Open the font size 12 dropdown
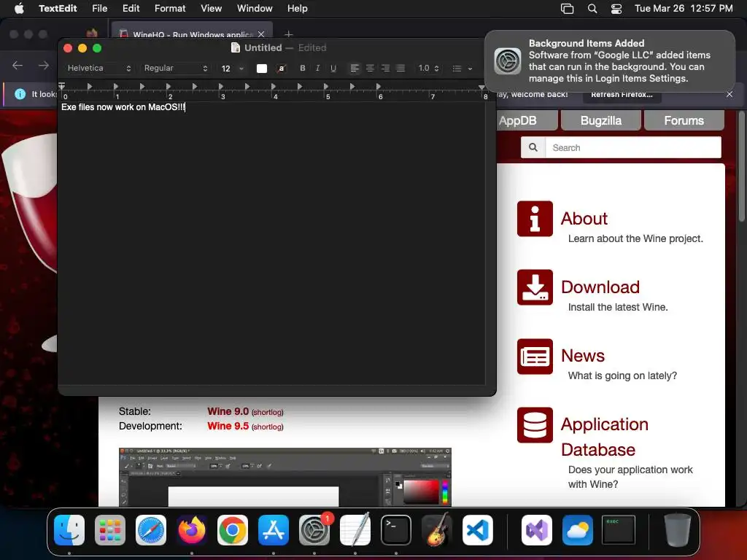The height and width of the screenshot is (560, 747). click(x=232, y=68)
